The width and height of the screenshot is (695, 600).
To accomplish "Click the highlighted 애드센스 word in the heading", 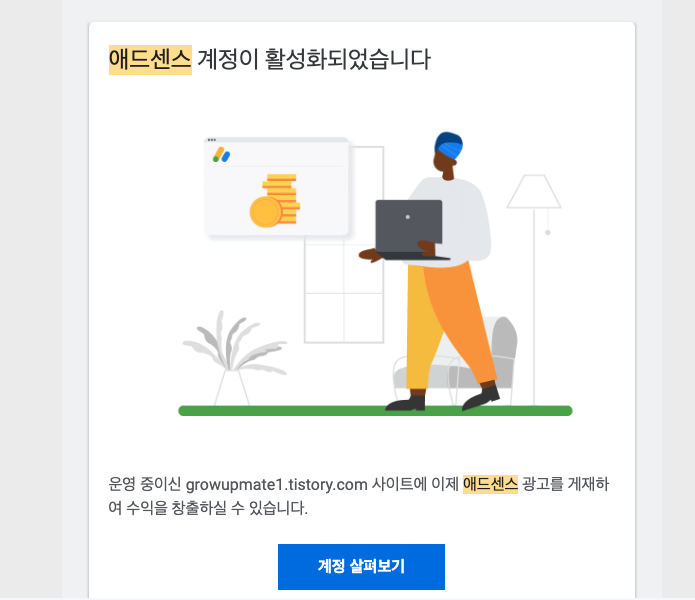I will tap(150, 60).
